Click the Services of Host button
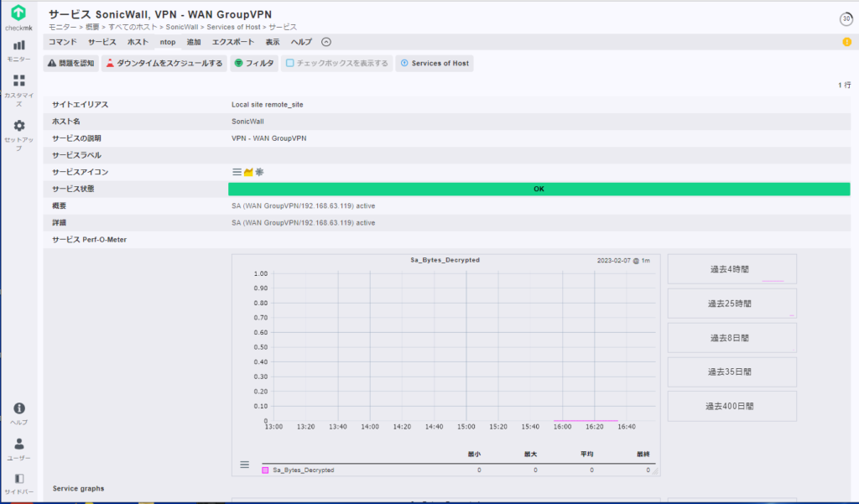This screenshot has width=859, height=504. click(435, 63)
